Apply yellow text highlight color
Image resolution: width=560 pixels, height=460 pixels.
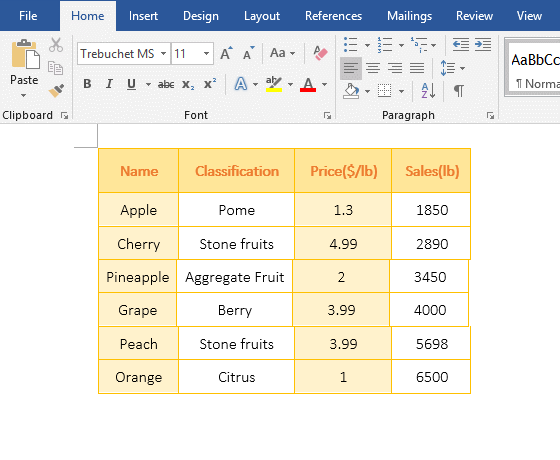pyautogui.click(x=274, y=84)
